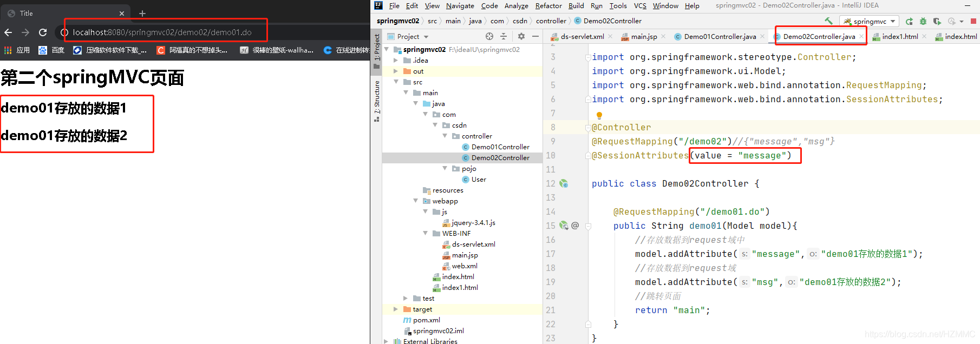This screenshot has height=344, width=980.
Task: Open the Refactor menu
Action: pyautogui.click(x=548, y=5)
